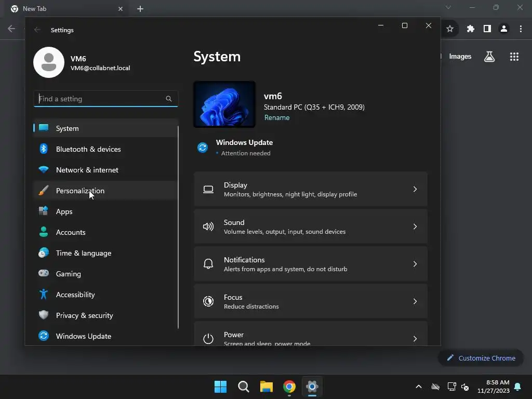Open Chrome extensions puzzle icon
This screenshot has height=399, width=532.
pyautogui.click(x=470, y=29)
